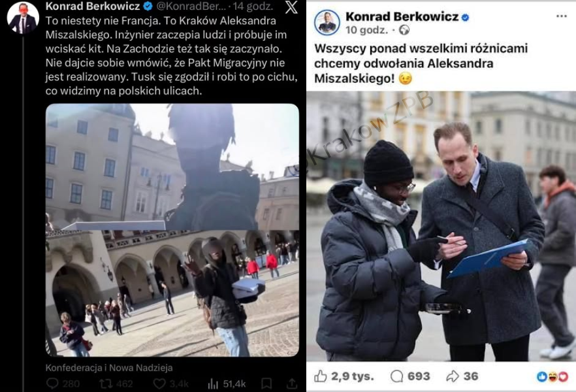Share the Facebook post arrow icon

[x=453, y=376]
